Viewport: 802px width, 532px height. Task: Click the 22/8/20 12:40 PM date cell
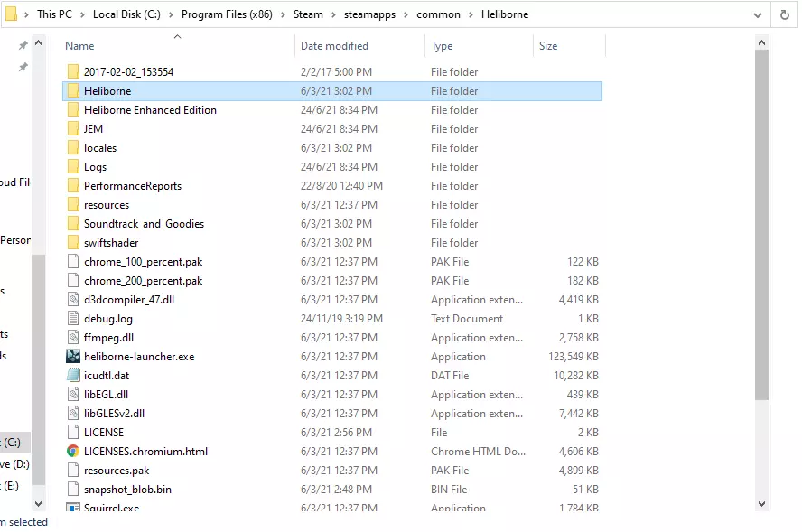[341, 185]
